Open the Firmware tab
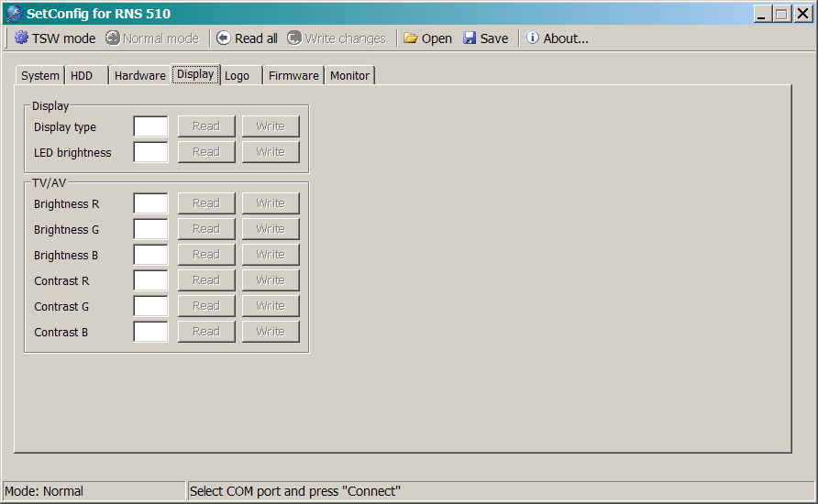Viewport: 818px width, 504px height. [293, 75]
